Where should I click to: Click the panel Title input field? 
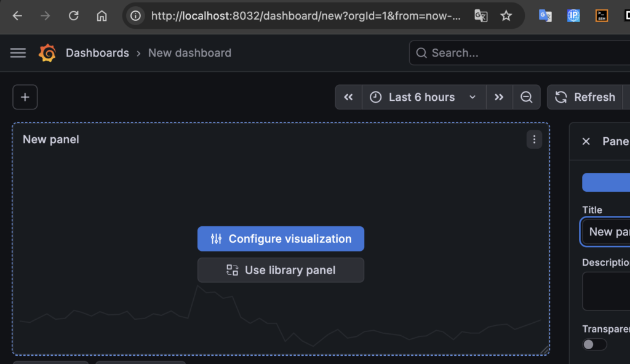pos(607,231)
